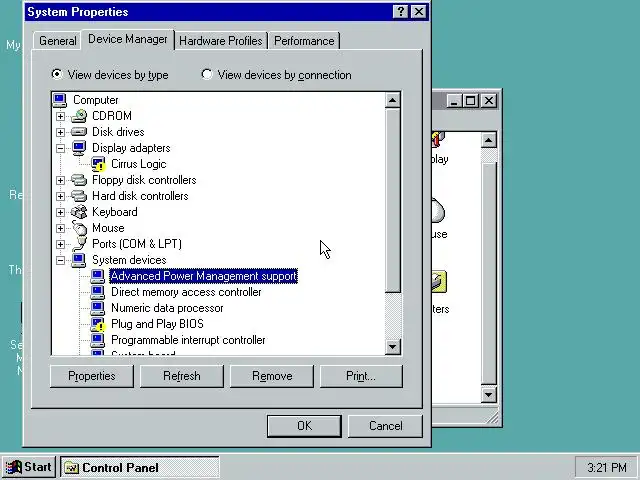The image size is (640, 480).
Task: Click the Control Panel taskbar icon
Action: [71, 467]
